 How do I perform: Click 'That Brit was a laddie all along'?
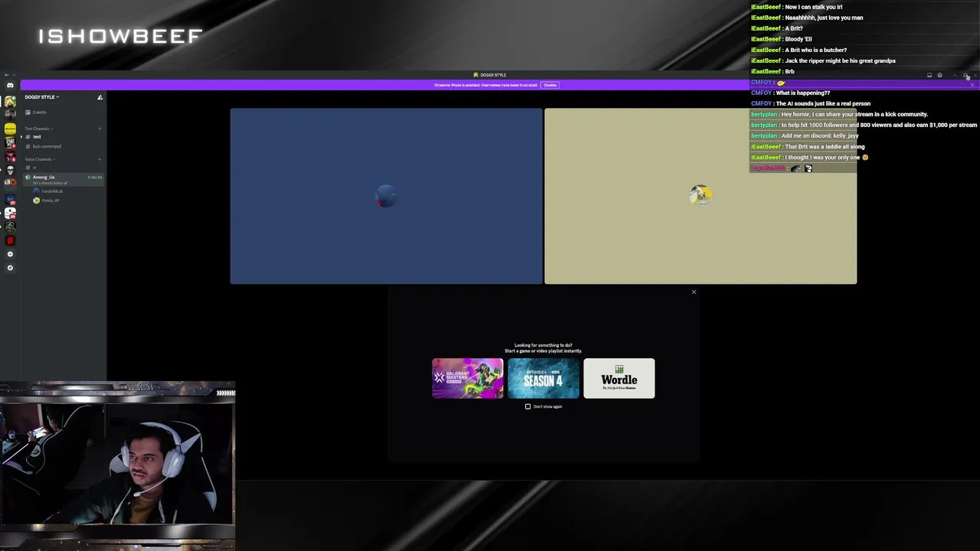point(825,146)
